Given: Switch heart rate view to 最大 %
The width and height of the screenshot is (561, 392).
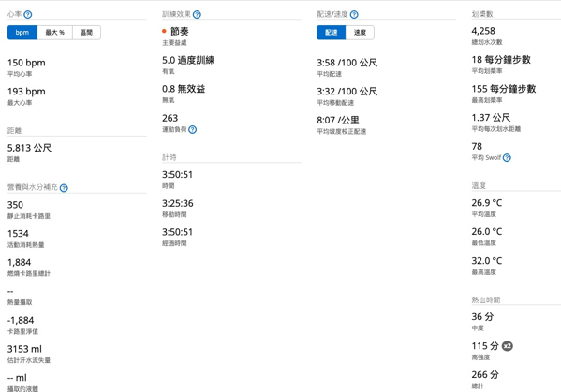Looking at the screenshot, I should tap(54, 33).
